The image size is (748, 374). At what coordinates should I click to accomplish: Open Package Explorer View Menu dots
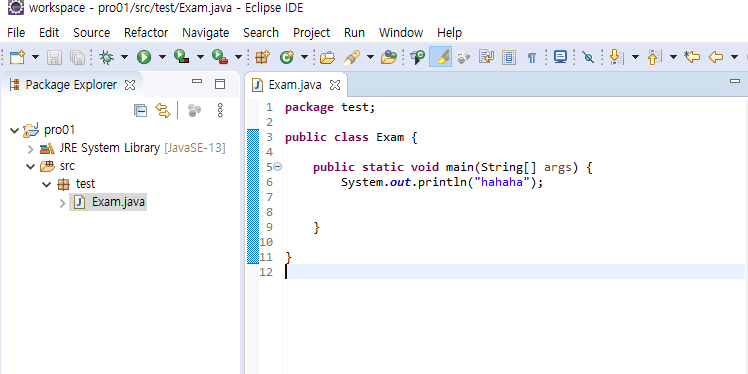click(220, 111)
